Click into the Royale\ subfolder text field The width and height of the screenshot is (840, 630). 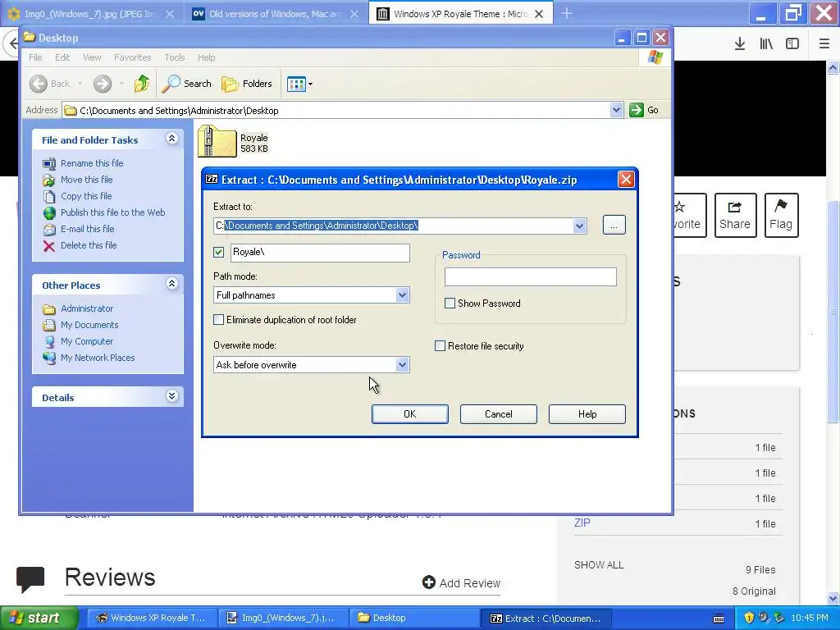320,253
